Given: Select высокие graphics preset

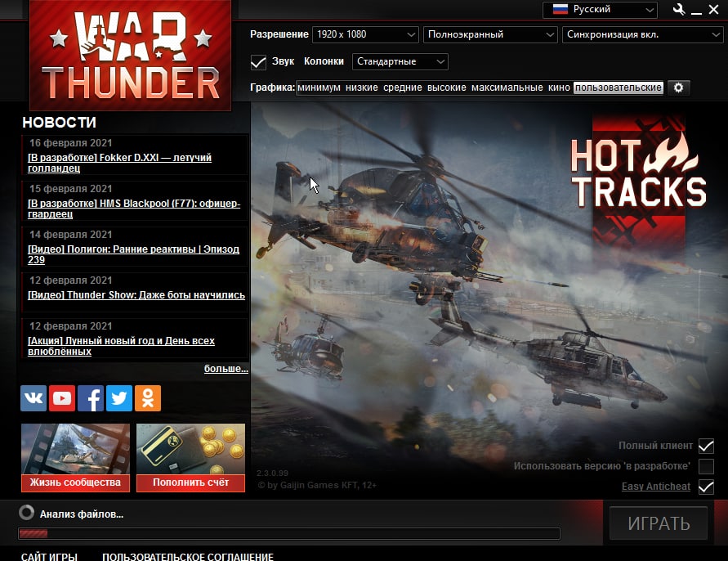Looking at the screenshot, I should (x=447, y=88).
